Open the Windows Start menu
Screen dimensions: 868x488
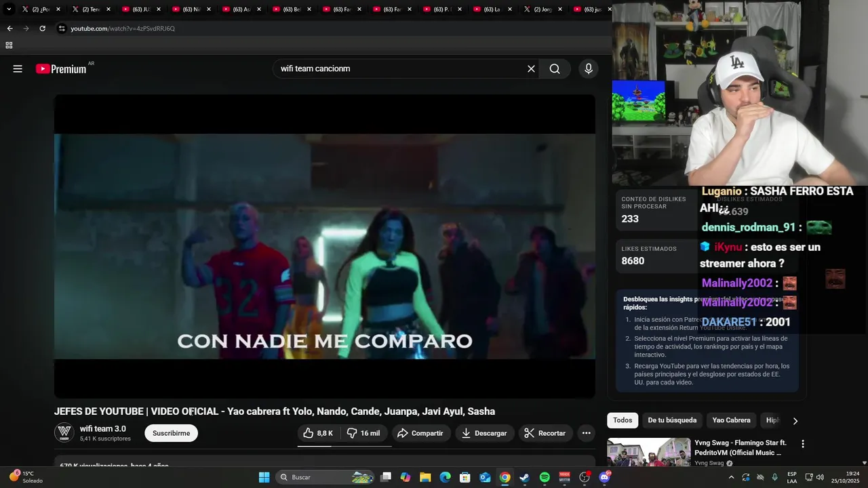pos(264,477)
